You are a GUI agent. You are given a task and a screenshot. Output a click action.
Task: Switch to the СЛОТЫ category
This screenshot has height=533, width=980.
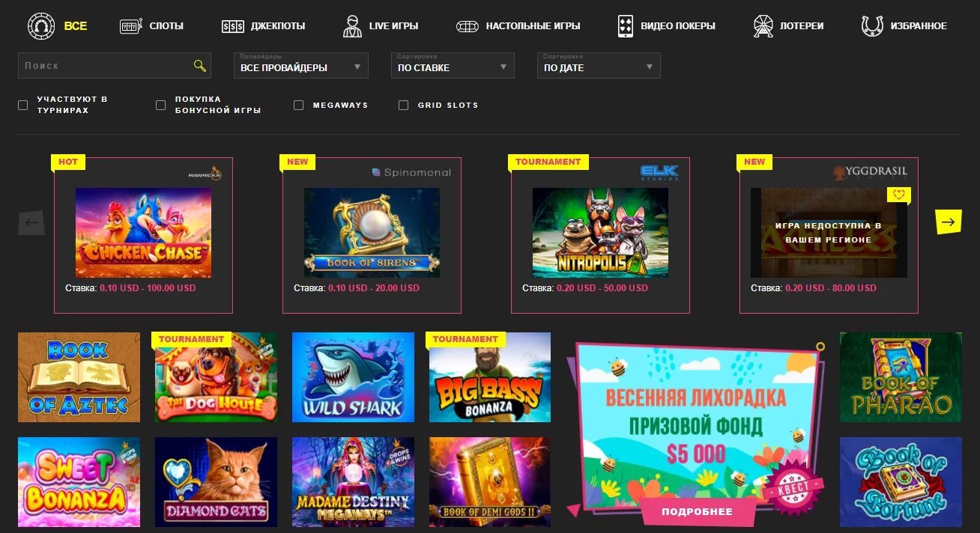pos(166,26)
